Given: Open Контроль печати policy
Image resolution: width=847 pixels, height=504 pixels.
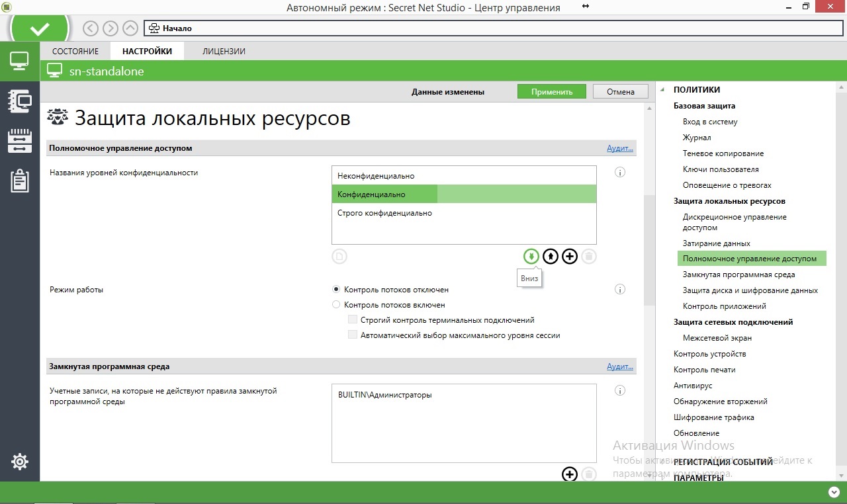Looking at the screenshot, I should tap(704, 370).
